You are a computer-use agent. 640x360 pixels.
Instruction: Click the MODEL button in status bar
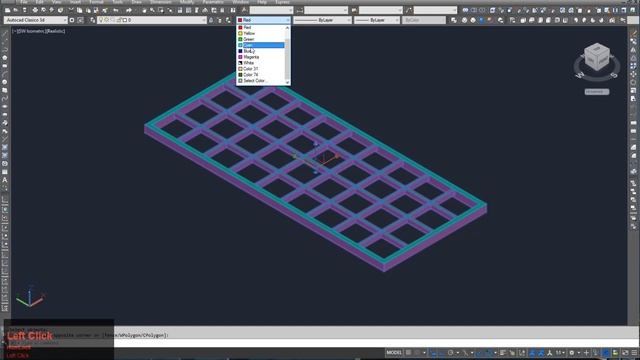tap(394, 353)
